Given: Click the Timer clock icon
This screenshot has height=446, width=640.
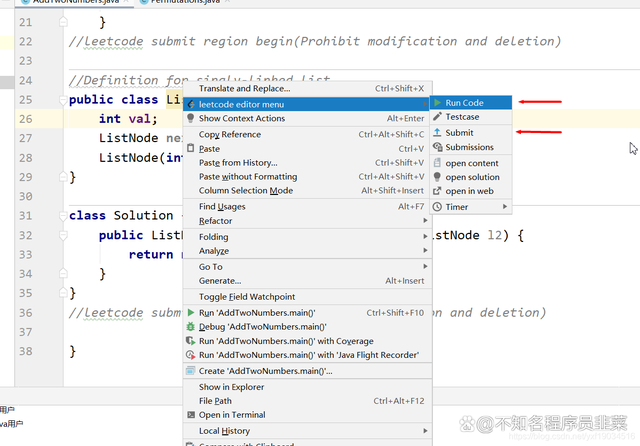Looking at the screenshot, I should (x=437, y=206).
